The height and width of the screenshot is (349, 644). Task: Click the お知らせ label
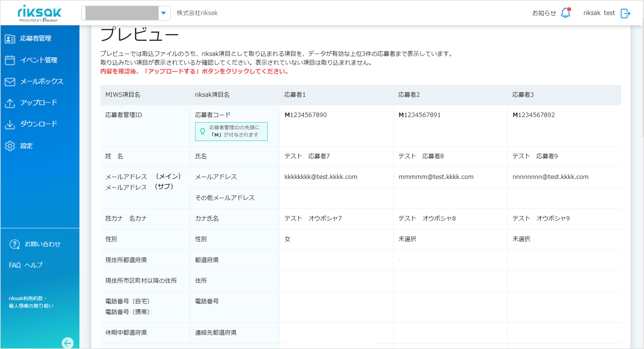(x=544, y=13)
